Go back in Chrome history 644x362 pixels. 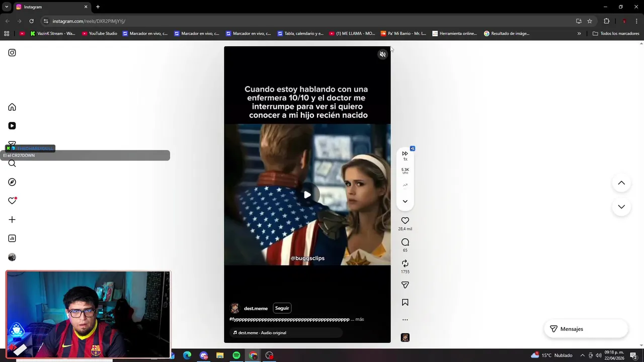click(x=7, y=21)
